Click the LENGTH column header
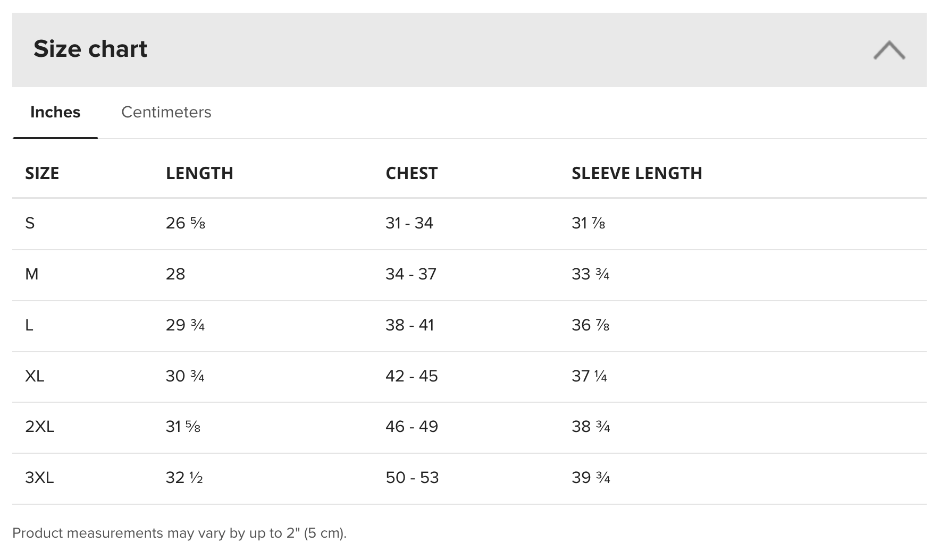940x560 pixels. coord(199,173)
